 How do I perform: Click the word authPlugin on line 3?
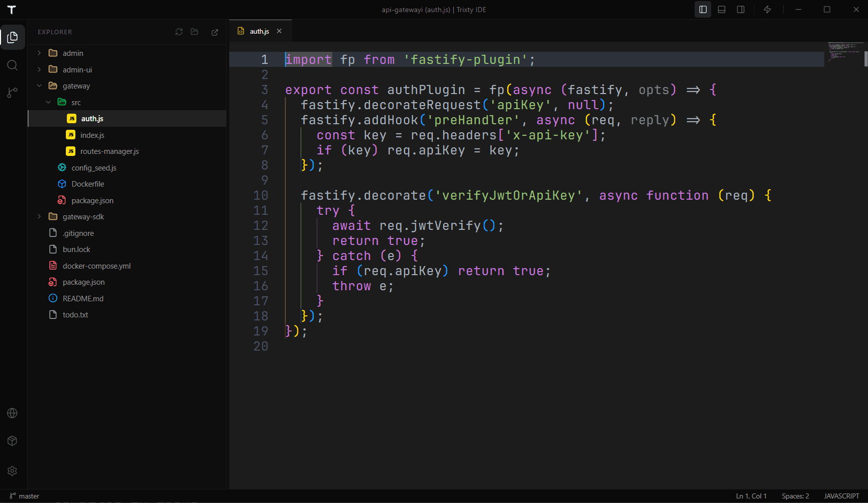pos(426,90)
